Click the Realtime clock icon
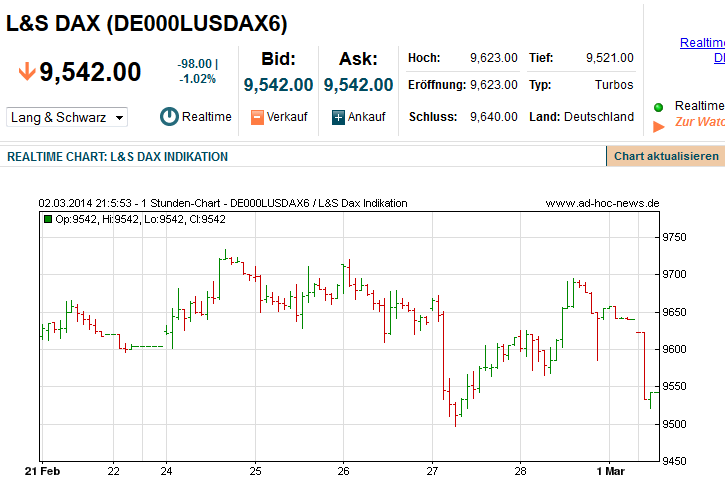The image size is (725, 491). click(169, 117)
